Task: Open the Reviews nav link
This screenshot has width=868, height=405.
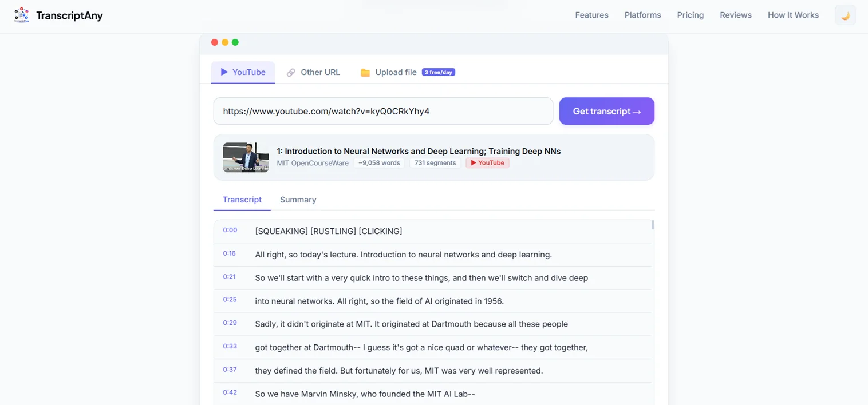Action: [x=736, y=15]
